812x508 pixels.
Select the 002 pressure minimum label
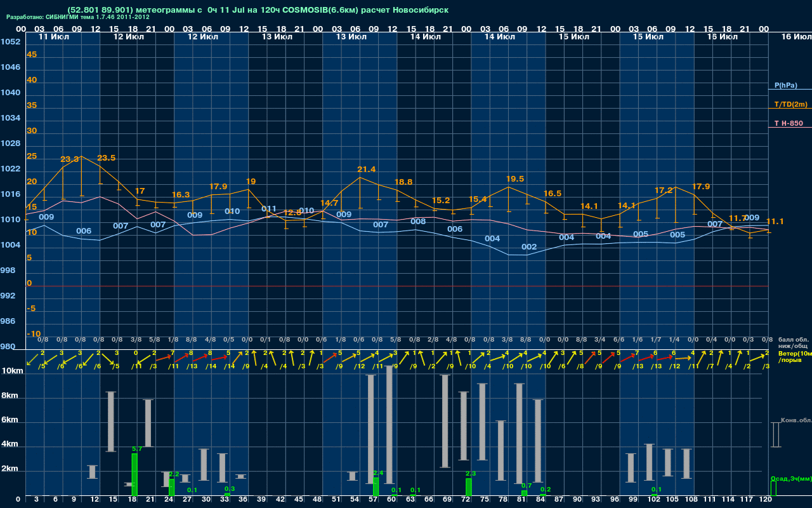529,246
